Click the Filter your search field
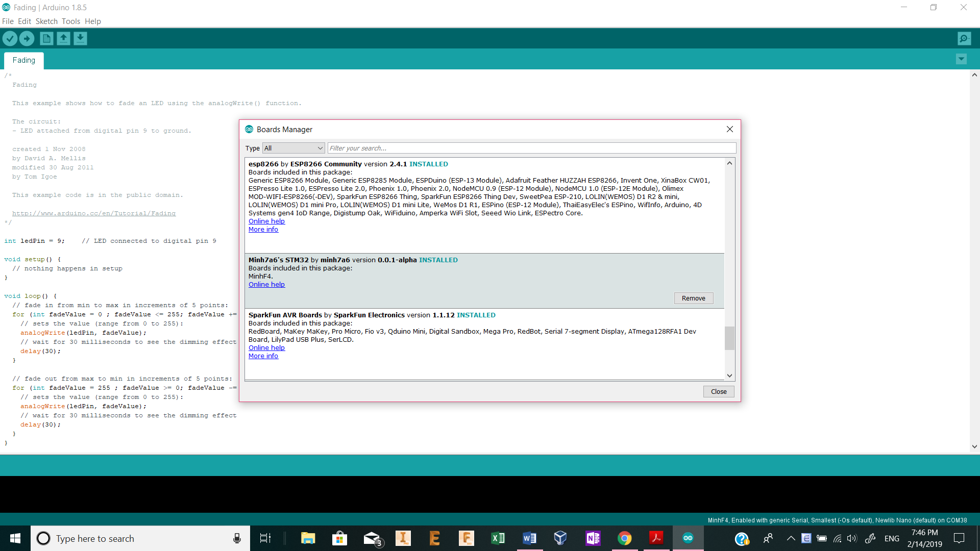 [531, 148]
